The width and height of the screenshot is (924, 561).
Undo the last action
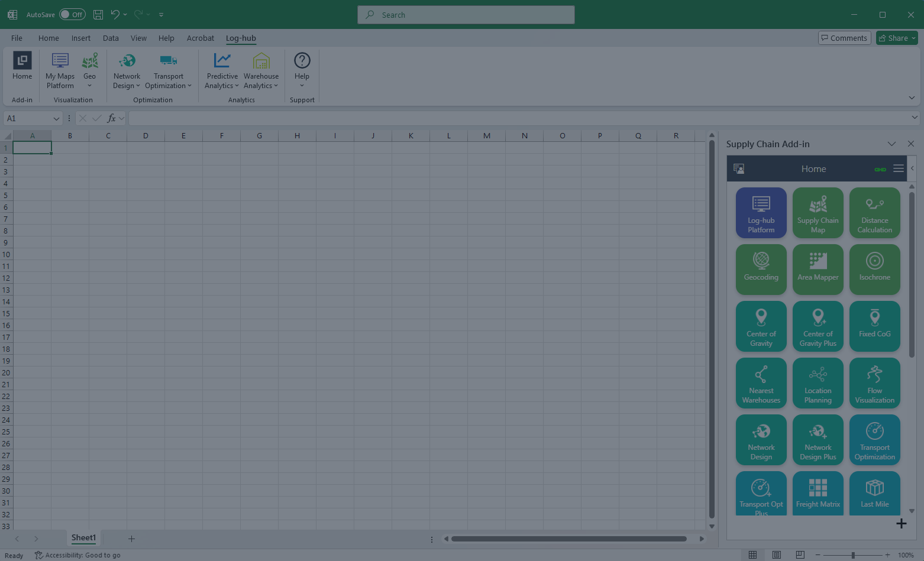tap(115, 14)
